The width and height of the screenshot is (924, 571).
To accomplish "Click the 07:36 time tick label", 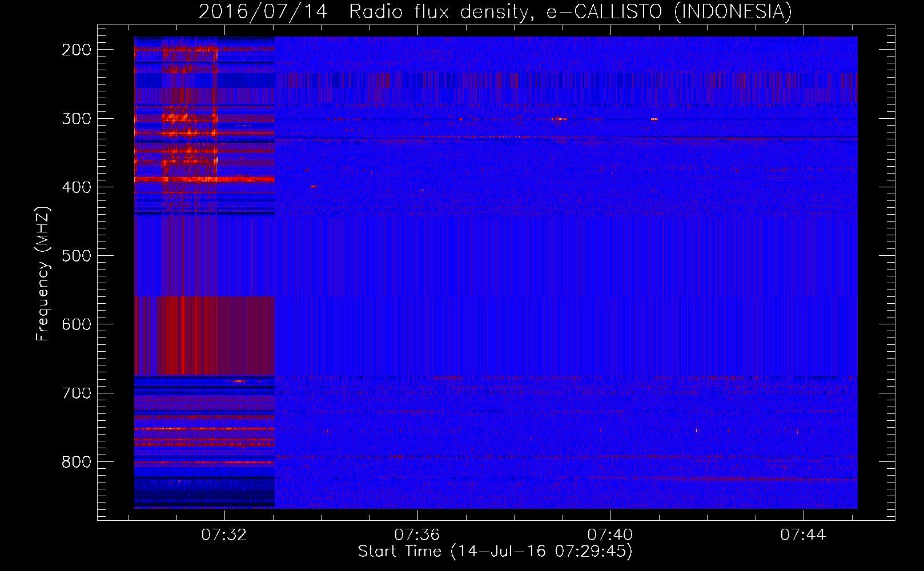I will pyautogui.click(x=417, y=534).
